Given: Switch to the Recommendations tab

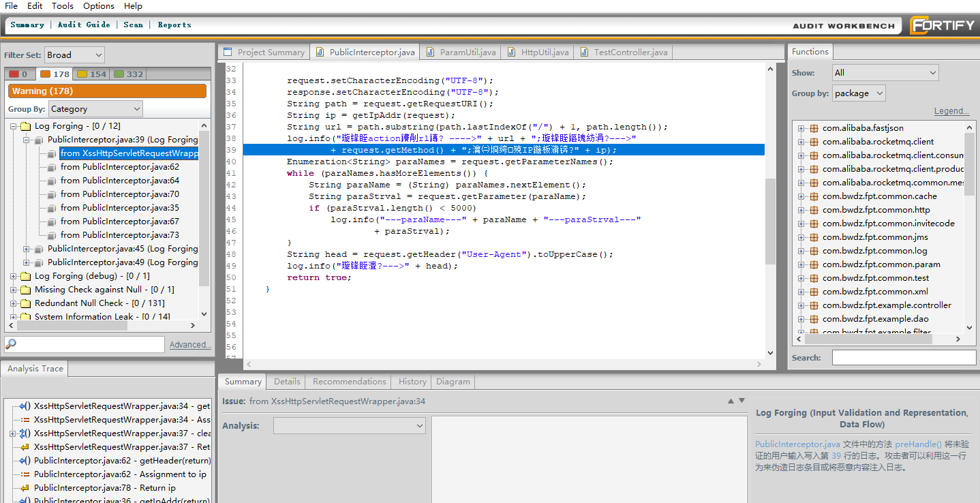Looking at the screenshot, I should click(x=350, y=382).
